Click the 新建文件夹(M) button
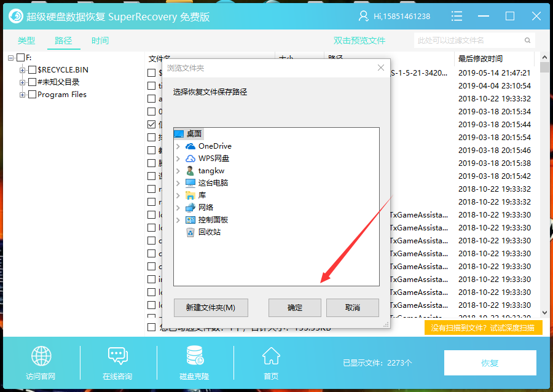This screenshot has height=392, width=553. coord(211,308)
